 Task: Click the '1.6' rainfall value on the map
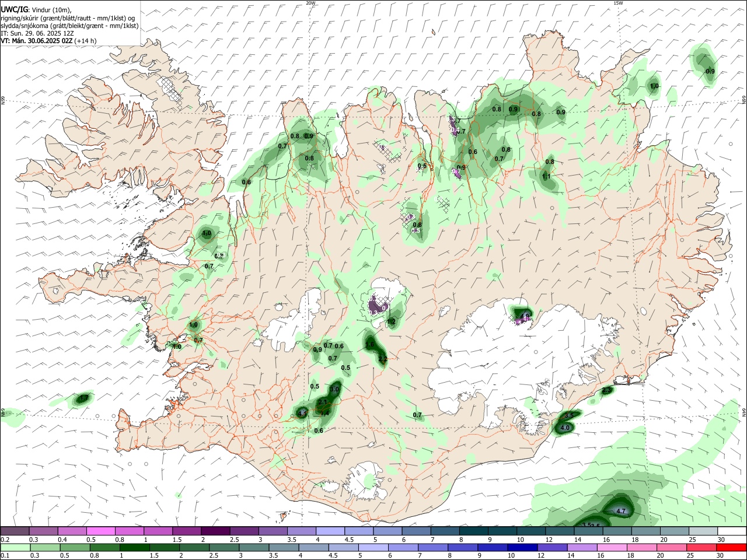[369, 345]
